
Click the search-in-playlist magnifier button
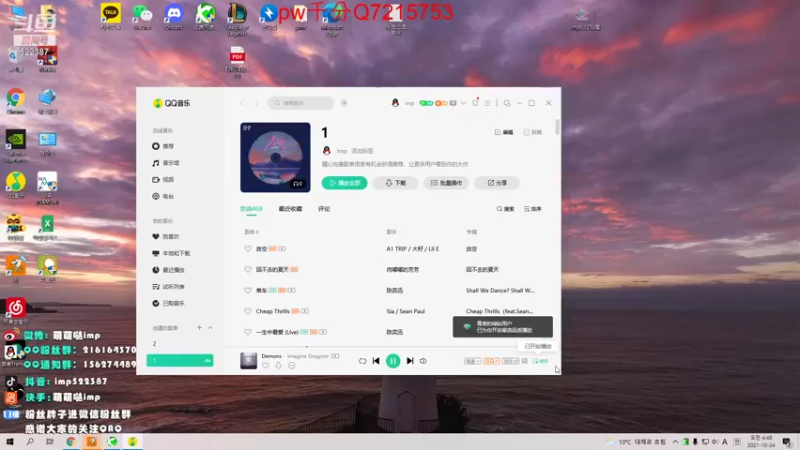[x=505, y=209]
